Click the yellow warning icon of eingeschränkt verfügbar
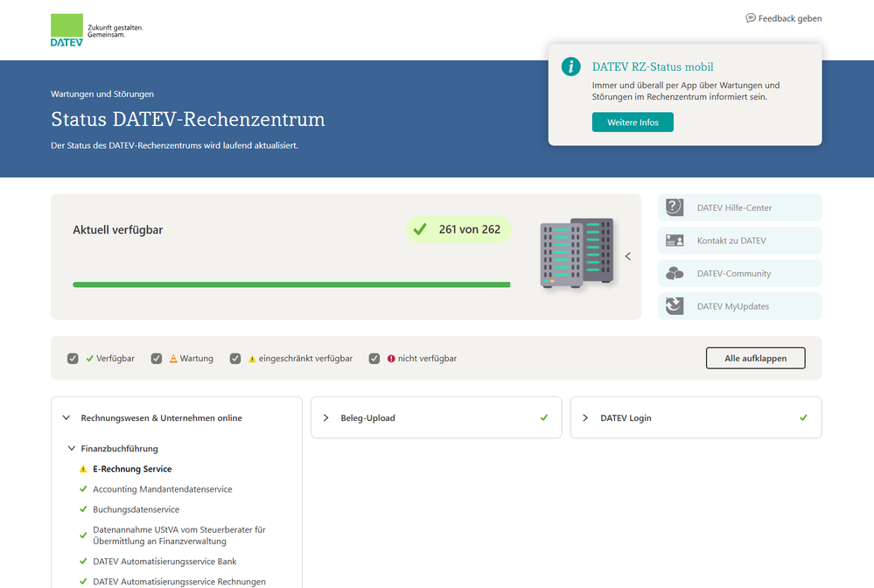This screenshot has width=874, height=588. 252,359
